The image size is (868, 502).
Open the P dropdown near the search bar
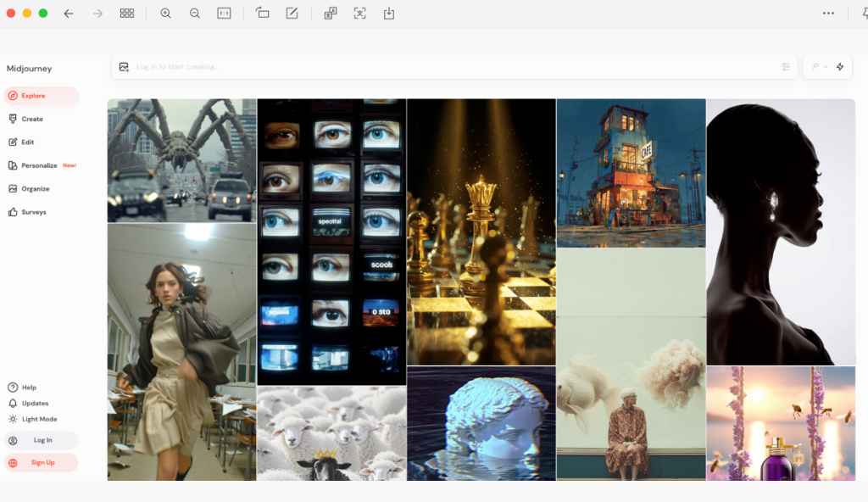[818, 66]
